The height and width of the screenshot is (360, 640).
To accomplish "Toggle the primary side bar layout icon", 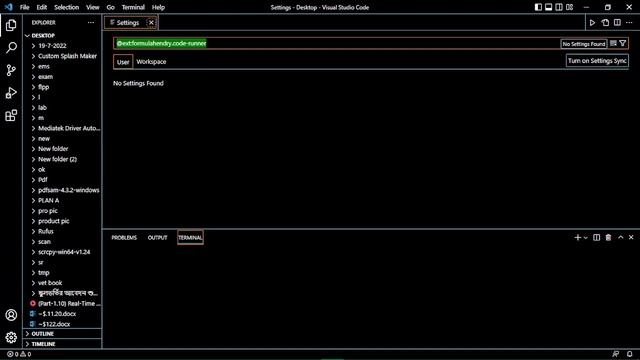I will coord(538,7).
